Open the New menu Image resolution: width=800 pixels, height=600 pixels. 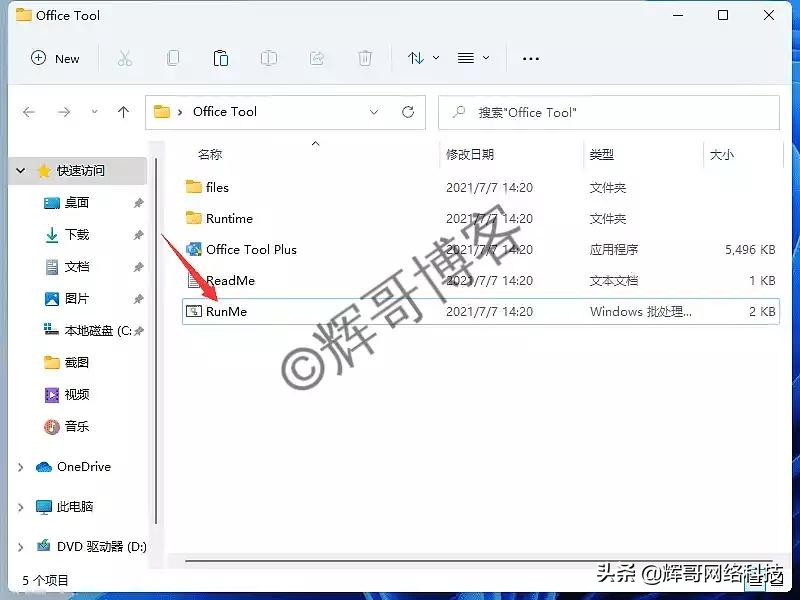click(55, 59)
